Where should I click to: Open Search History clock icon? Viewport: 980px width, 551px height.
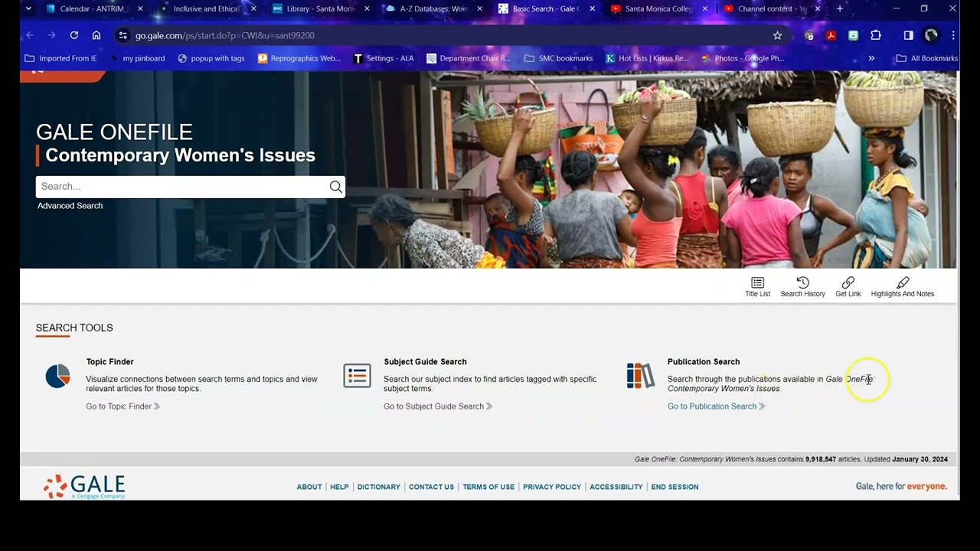point(802,283)
